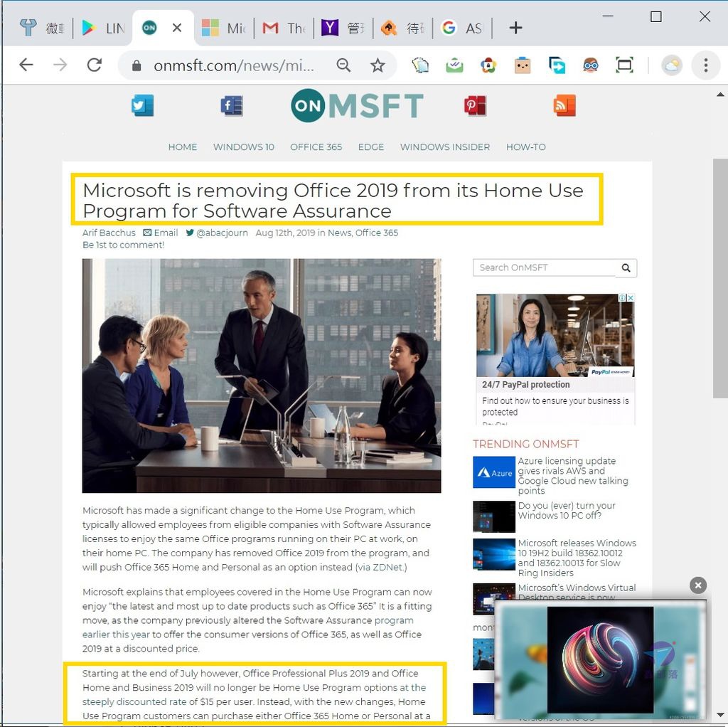728x727 pixels.
Task: Switch to the Google Play LIN tab
Action: (x=102, y=28)
